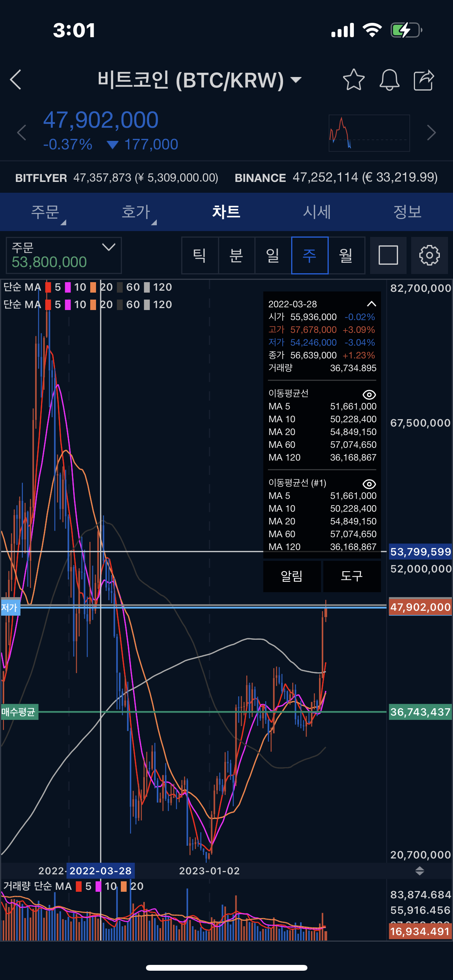Collapse the 2022-03-28 info panel
Image resolution: width=453 pixels, height=980 pixels.
coord(371,304)
